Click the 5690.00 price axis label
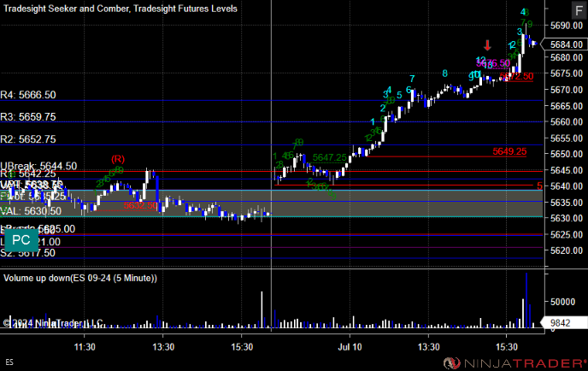588x371 pixels. tap(567, 26)
